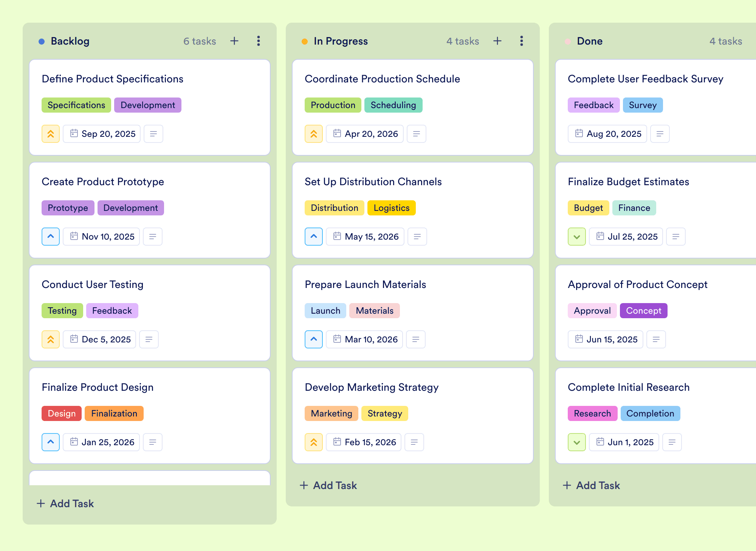Open the May 15, 2026 due date
The image size is (756, 551).
pos(365,237)
